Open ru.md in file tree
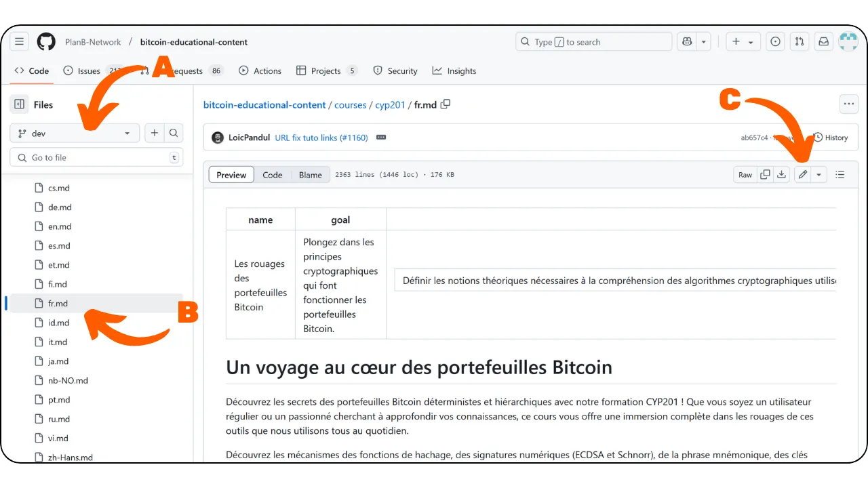The width and height of the screenshot is (868, 488). (59, 419)
